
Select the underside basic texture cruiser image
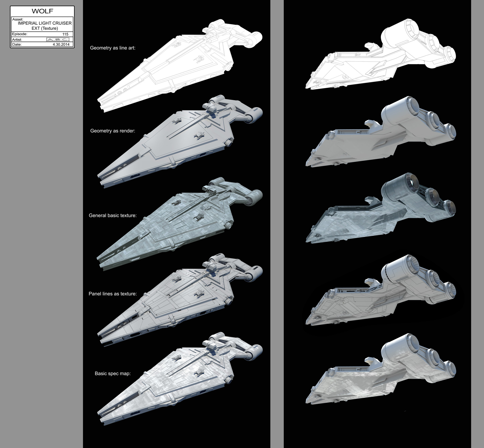(x=380, y=208)
